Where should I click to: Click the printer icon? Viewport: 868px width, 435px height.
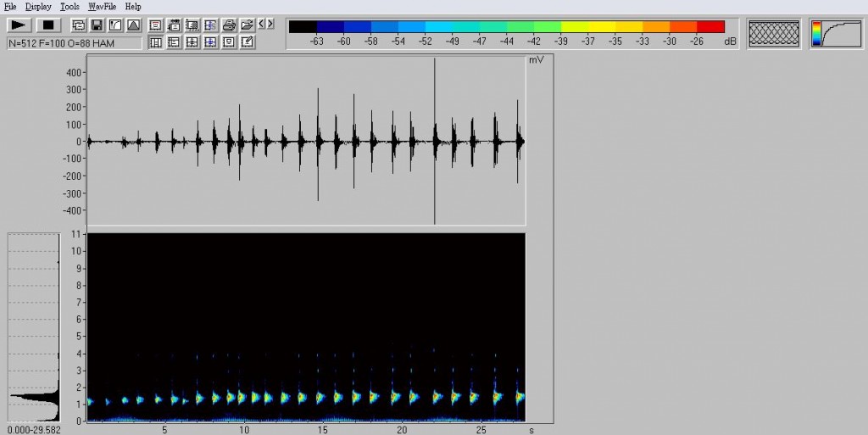229,25
